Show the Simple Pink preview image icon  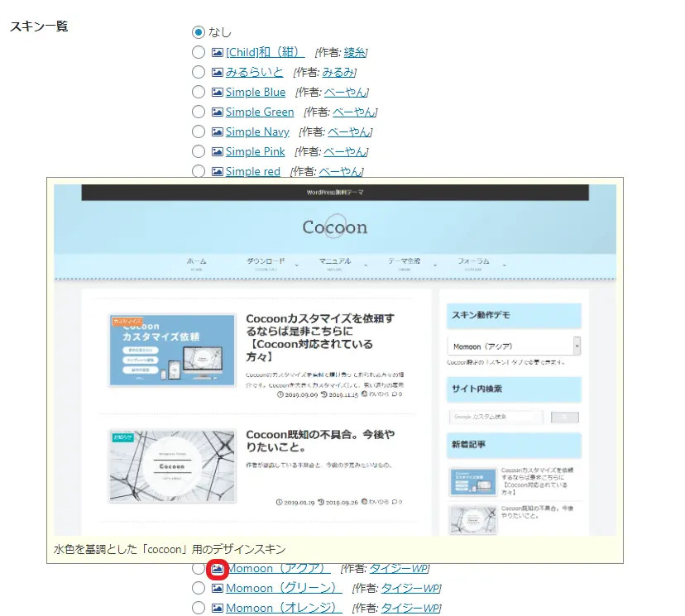click(217, 151)
